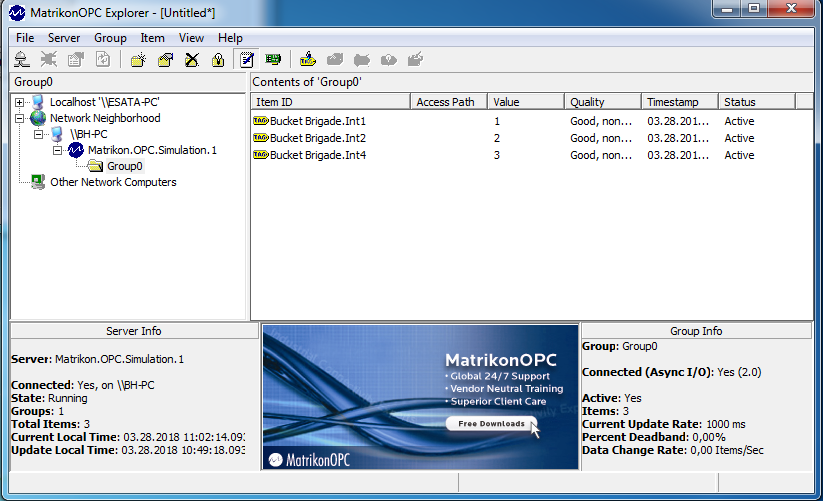The width and height of the screenshot is (823, 501).
Task: Collapse the \\BH-PC tree node
Action: pyautogui.click(x=38, y=135)
